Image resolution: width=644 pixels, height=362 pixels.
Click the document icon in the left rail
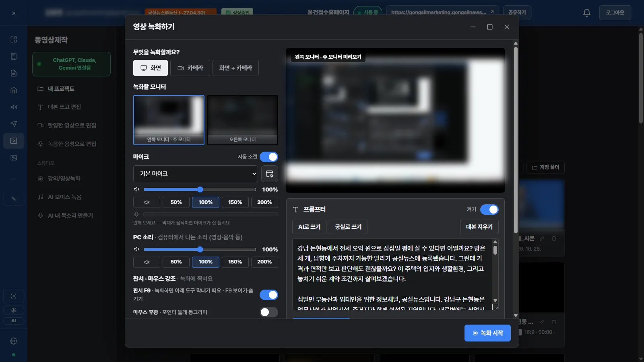tap(14, 73)
